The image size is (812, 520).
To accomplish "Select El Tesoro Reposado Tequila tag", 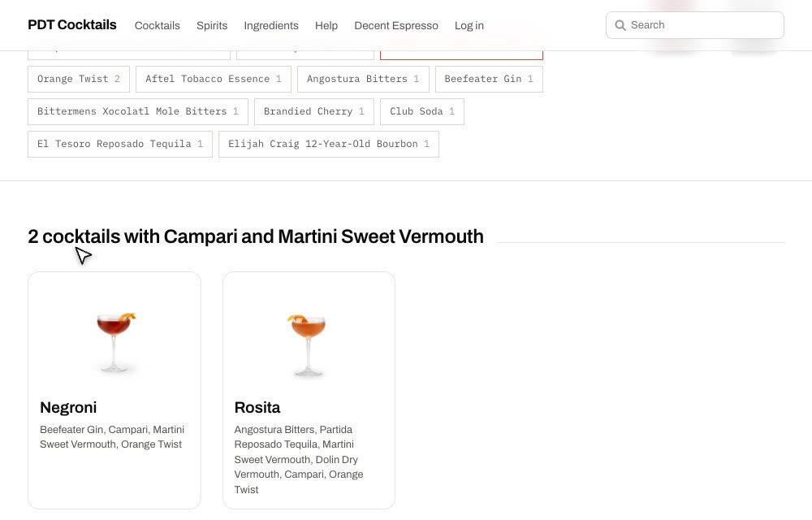I will click(120, 144).
